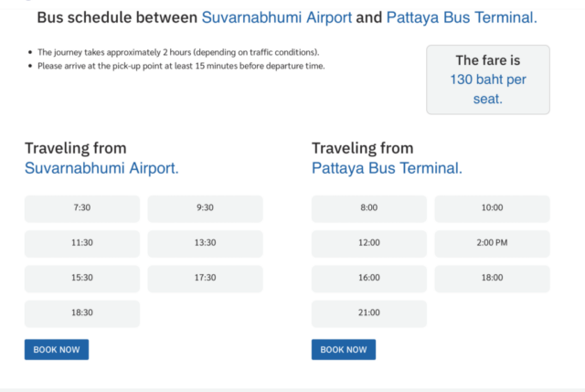Select the 7:30 departure from Suvarnabhumi
585x392 pixels.
click(x=82, y=209)
